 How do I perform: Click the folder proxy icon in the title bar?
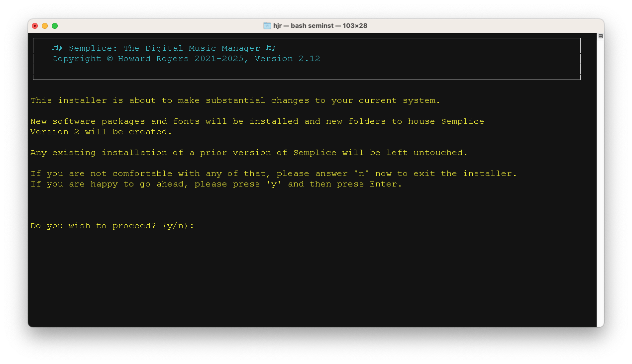(267, 26)
